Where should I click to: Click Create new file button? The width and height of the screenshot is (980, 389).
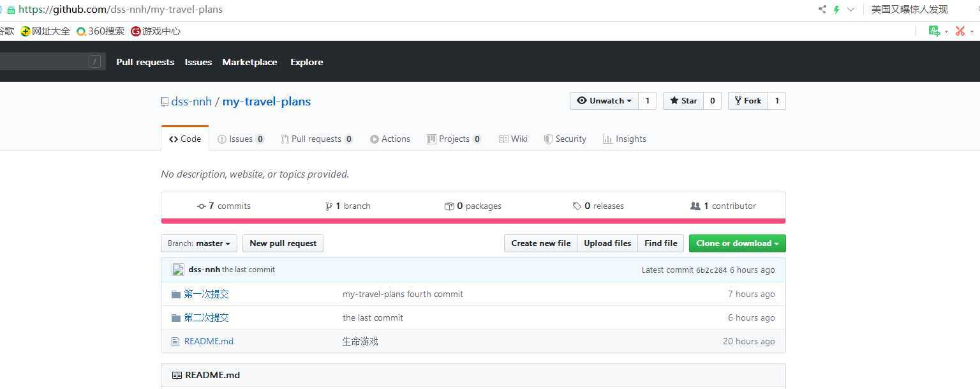tap(541, 243)
